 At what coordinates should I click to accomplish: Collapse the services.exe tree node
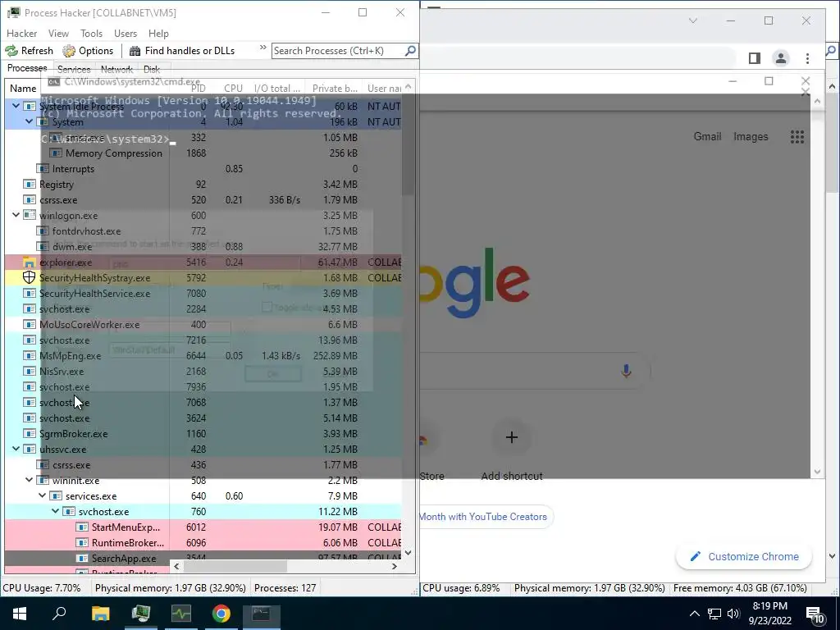click(42, 495)
